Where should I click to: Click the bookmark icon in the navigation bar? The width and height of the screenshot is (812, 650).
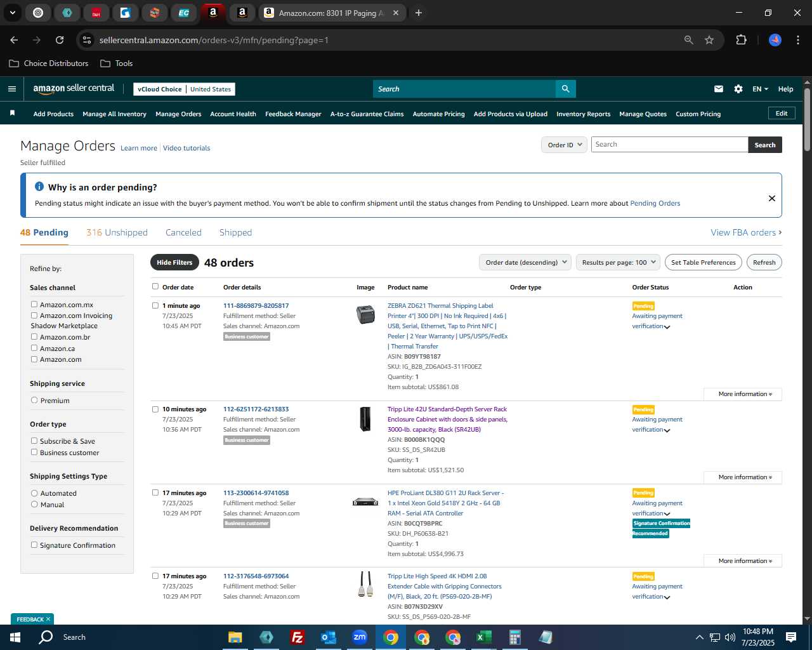point(12,113)
